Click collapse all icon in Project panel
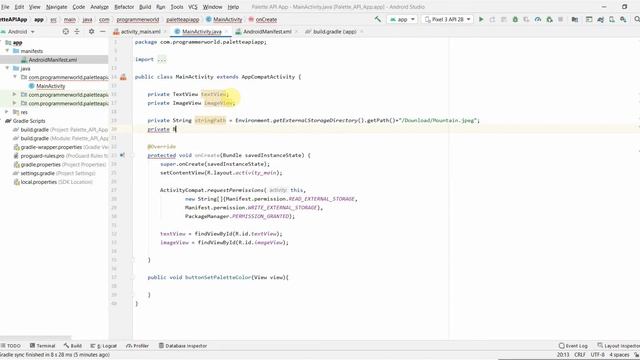This screenshot has width=640, height=360. pos(77,31)
